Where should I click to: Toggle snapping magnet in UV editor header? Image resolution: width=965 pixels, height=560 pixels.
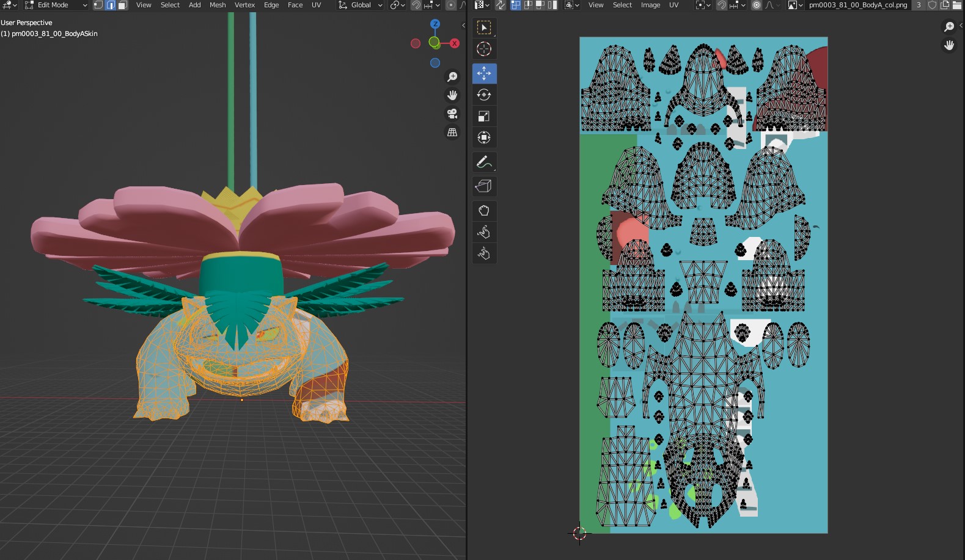tap(722, 5)
